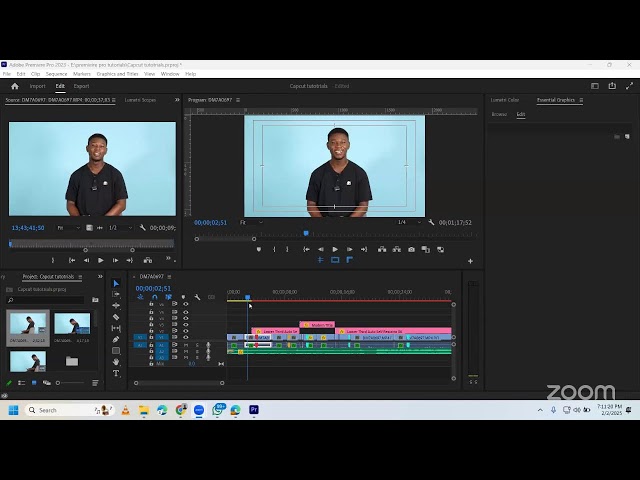Select the Hand tool

[116, 362]
